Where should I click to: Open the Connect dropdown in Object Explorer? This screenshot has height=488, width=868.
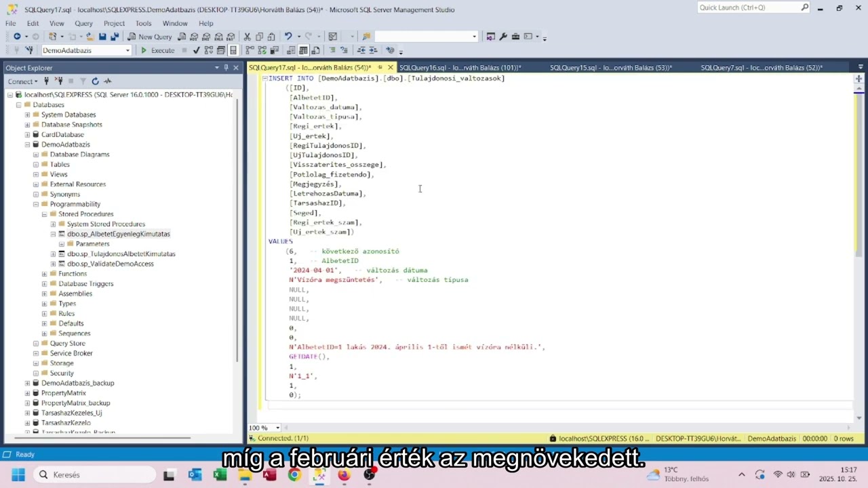point(22,81)
